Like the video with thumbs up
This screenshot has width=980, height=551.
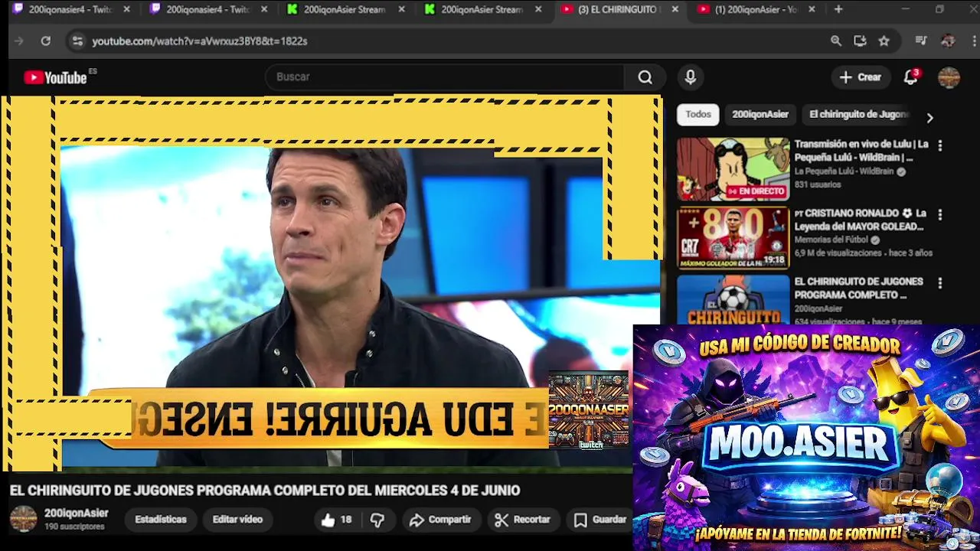[336, 520]
